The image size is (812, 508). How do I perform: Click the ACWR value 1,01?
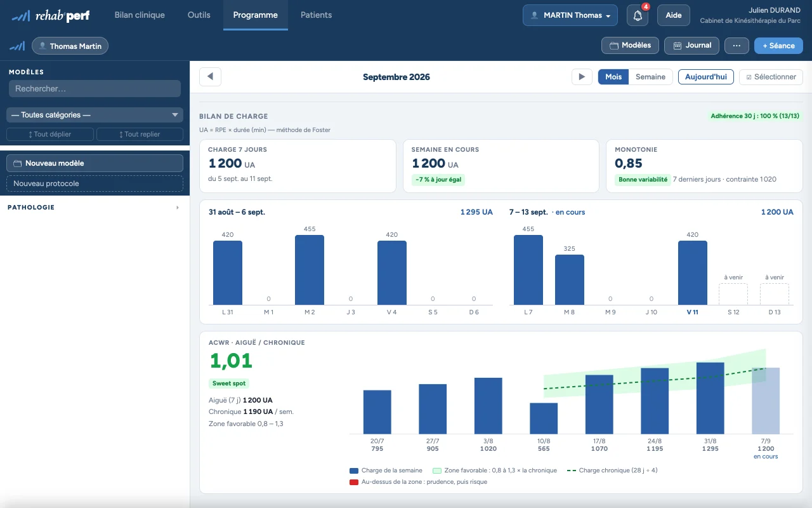click(231, 361)
